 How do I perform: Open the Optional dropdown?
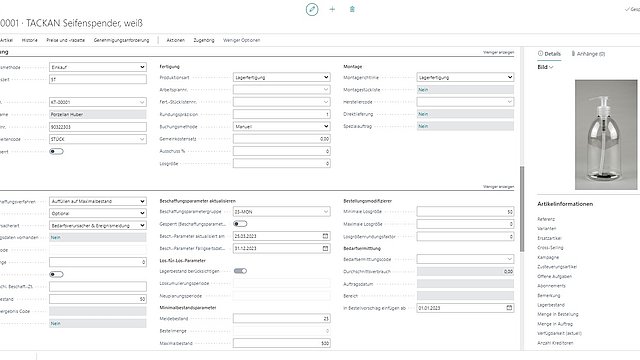98,213
